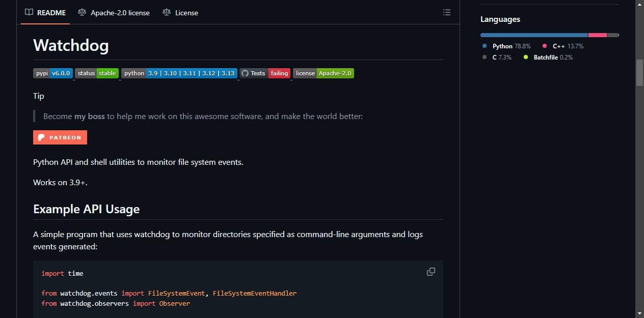
Task: Click the Tests failing badge
Action: pos(265,73)
